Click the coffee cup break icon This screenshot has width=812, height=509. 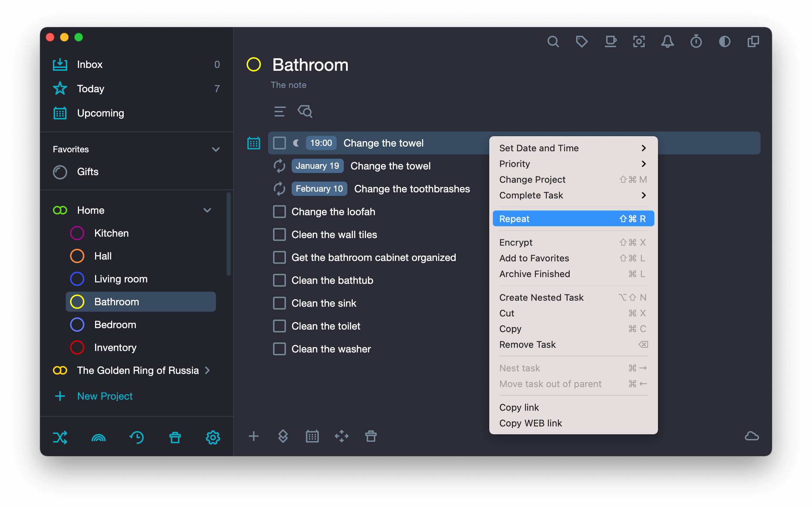click(610, 42)
